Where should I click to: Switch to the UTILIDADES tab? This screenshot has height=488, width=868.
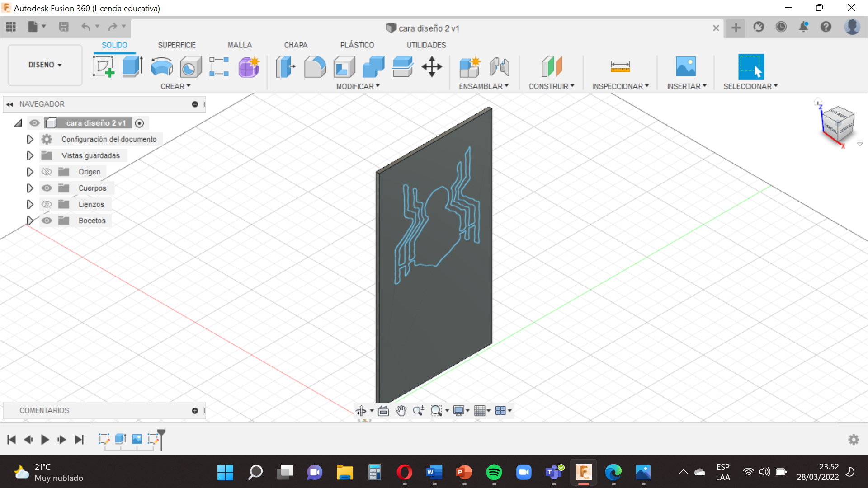click(x=426, y=45)
